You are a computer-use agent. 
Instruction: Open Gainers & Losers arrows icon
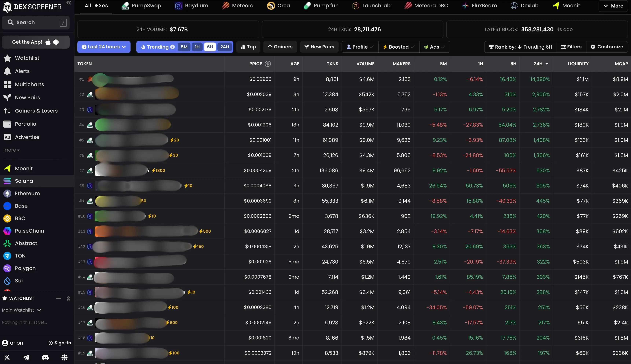pyautogui.click(x=7, y=111)
